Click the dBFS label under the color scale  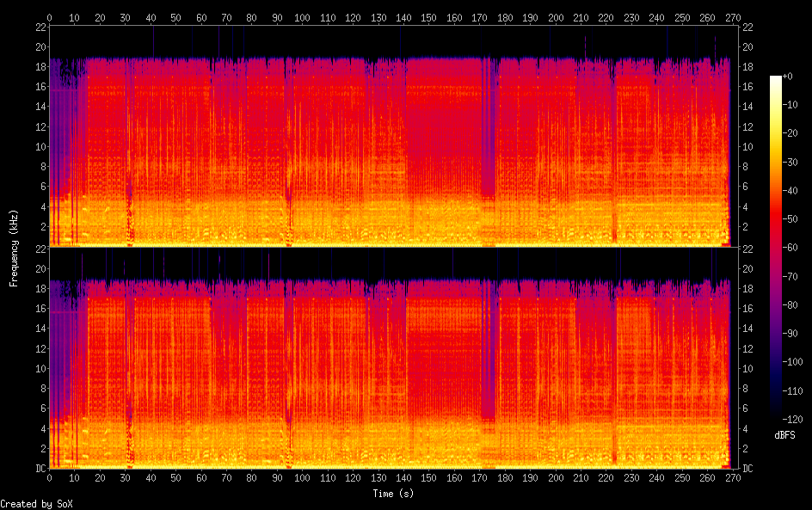point(784,436)
